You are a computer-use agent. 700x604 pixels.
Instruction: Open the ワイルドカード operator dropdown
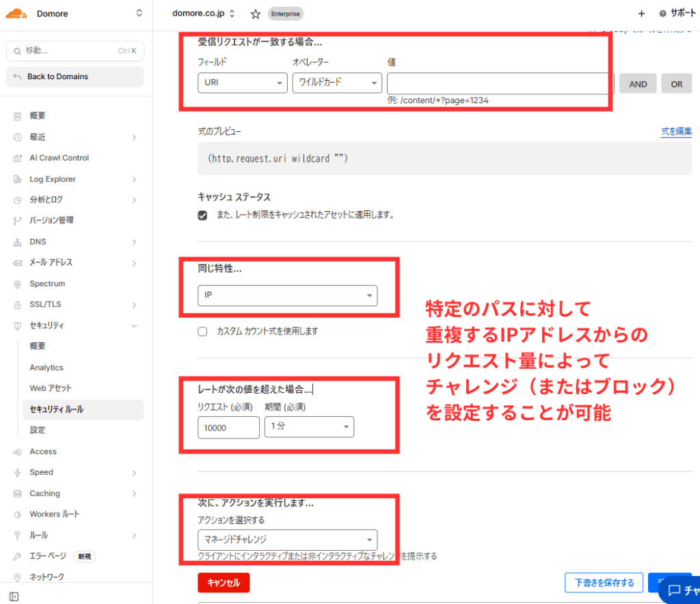tap(336, 83)
